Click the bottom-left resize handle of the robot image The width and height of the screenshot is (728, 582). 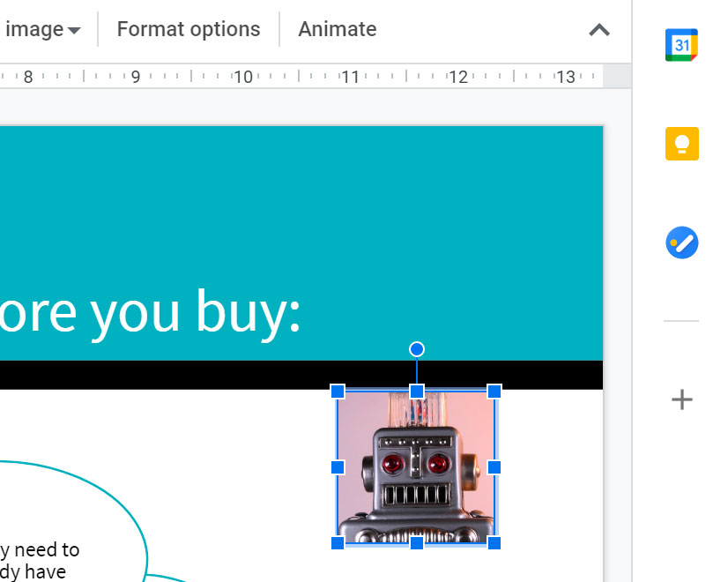click(338, 542)
